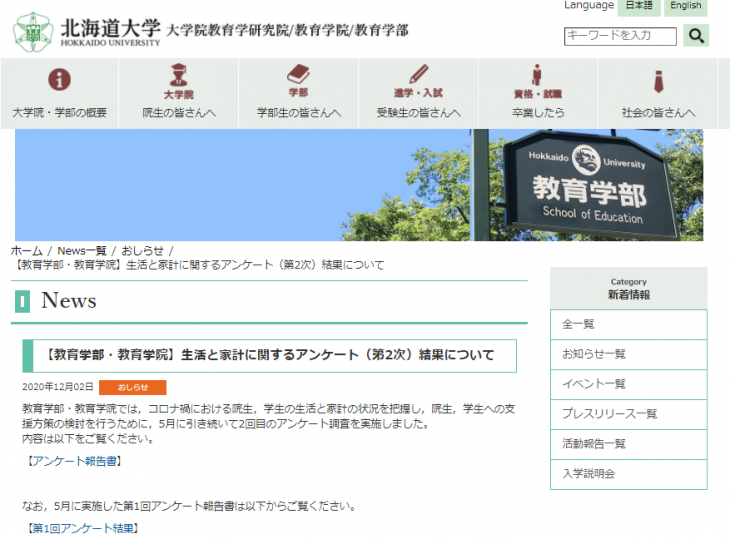Open 院生の皆さんへ menu
Viewport: 730px width, 539px height.
(x=179, y=94)
